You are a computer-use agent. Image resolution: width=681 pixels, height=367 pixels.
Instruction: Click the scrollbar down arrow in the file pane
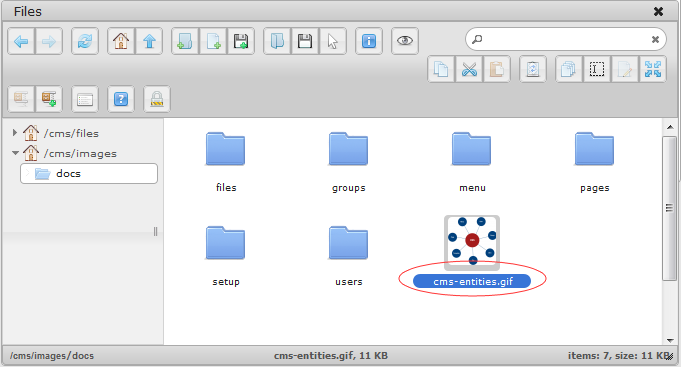[x=670, y=340]
